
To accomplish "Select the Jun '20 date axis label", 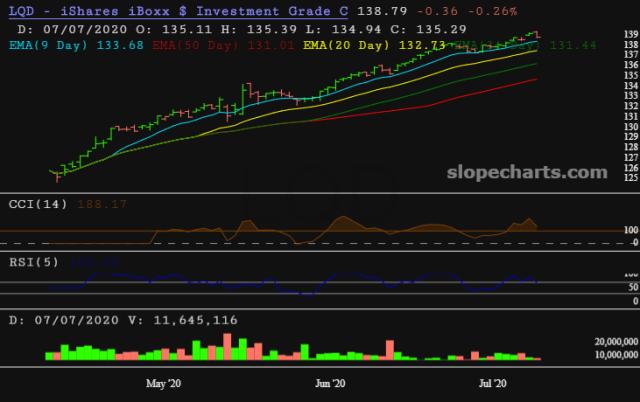I will pos(330,384).
